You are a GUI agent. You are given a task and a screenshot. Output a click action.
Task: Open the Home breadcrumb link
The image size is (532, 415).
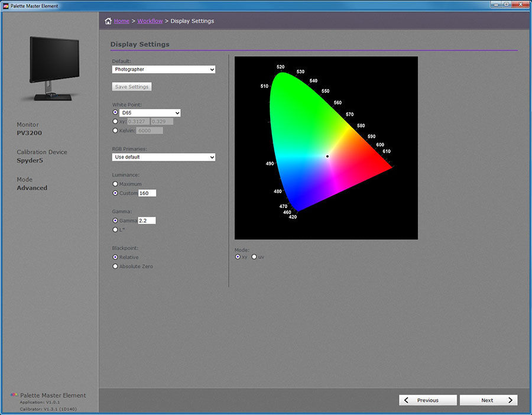121,21
